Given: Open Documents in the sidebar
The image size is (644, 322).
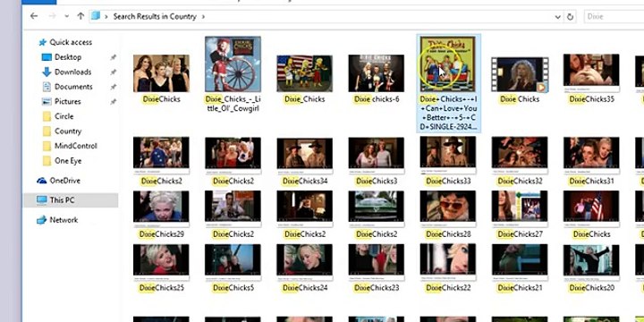Looking at the screenshot, I should coord(73,87).
